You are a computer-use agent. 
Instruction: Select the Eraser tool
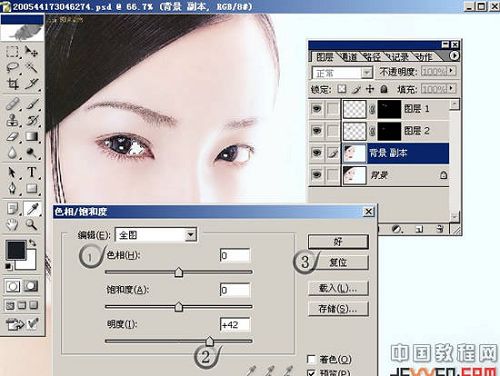pos(13,137)
